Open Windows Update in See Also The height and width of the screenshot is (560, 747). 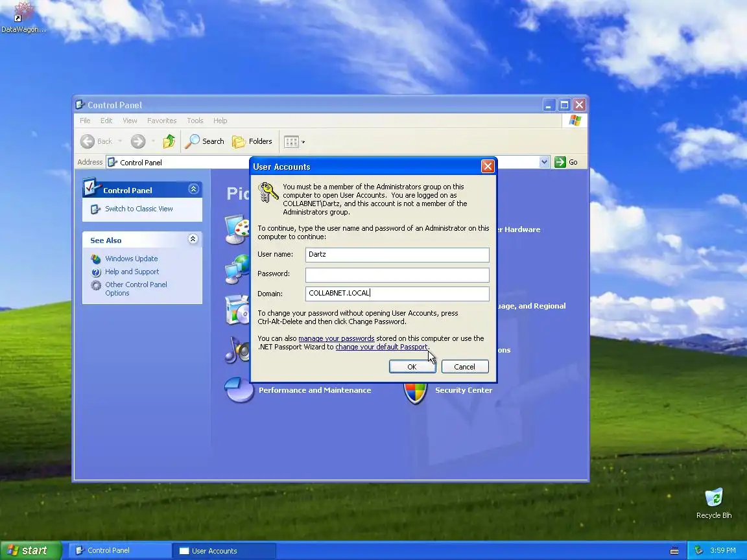pyautogui.click(x=132, y=259)
